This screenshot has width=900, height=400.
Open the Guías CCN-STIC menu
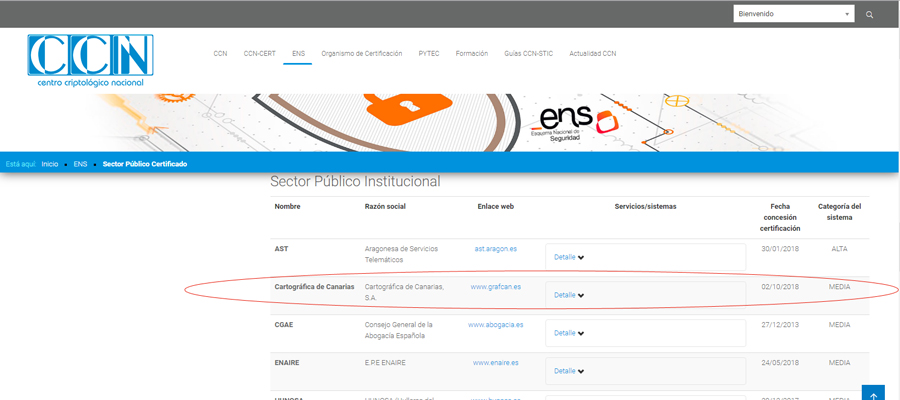point(528,53)
